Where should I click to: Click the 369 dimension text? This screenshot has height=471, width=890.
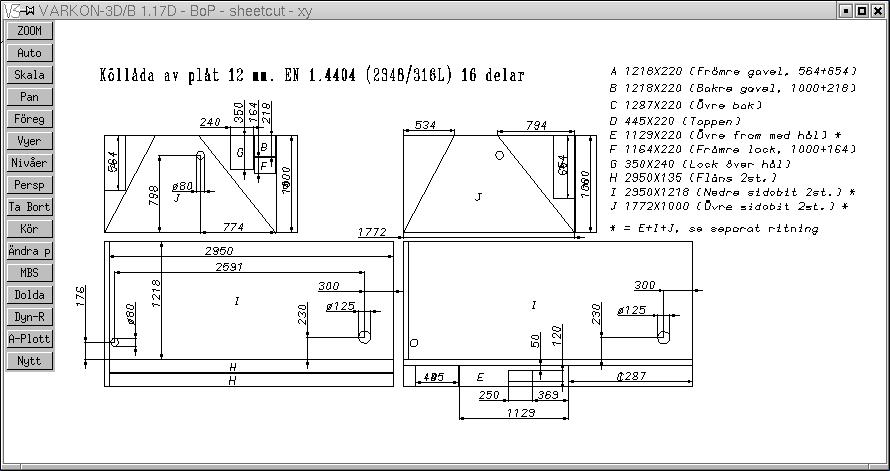(548, 396)
